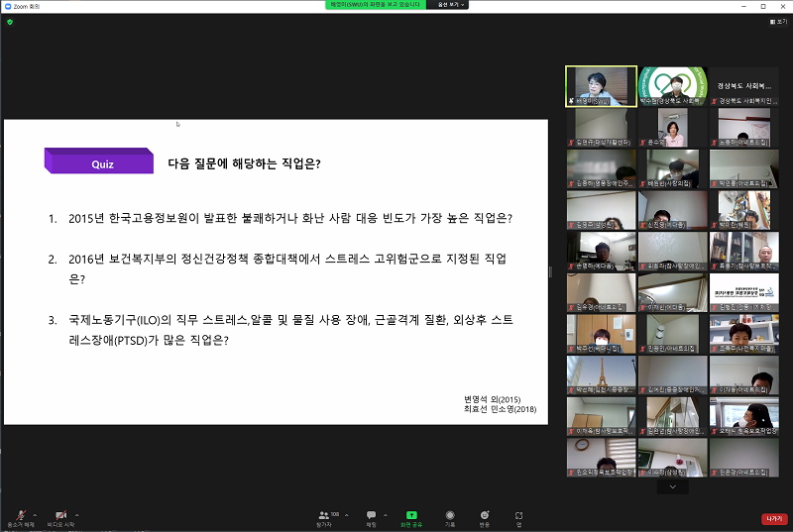
Task: Click the green 화면 공유 share icon
Action: pos(411,515)
